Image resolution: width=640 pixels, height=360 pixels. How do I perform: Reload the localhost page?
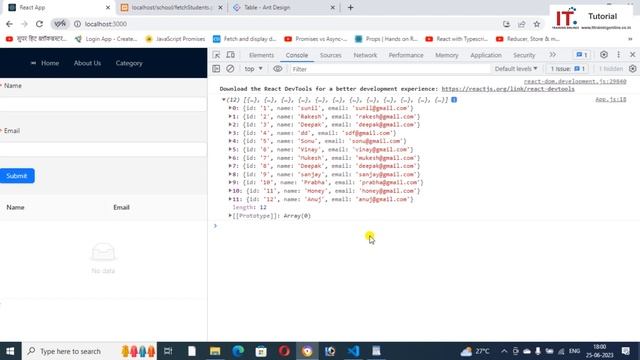pos(39,24)
